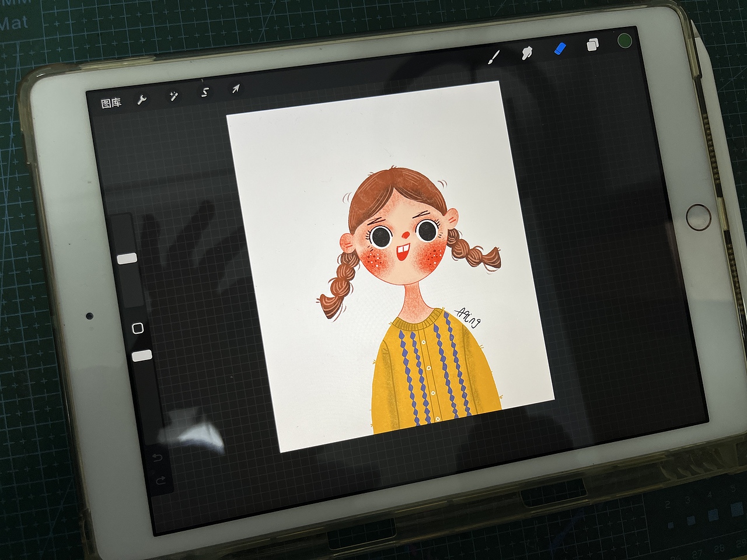Activate the Transform arrow tool
Image resolution: width=747 pixels, height=560 pixels.
[x=235, y=89]
